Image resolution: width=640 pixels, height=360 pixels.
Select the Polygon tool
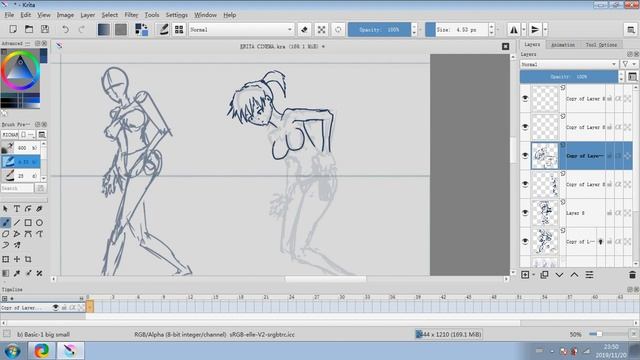click(x=5, y=234)
